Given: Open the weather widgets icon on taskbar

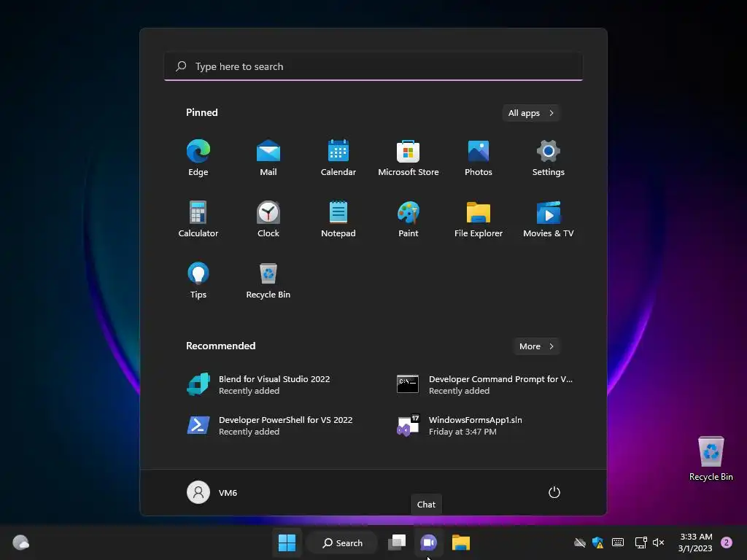Looking at the screenshot, I should 20,542.
